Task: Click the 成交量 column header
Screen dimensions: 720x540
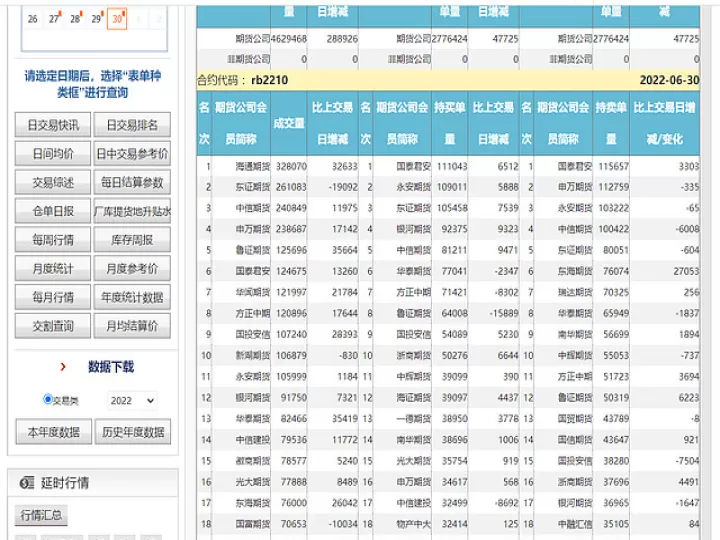Action: (x=289, y=123)
